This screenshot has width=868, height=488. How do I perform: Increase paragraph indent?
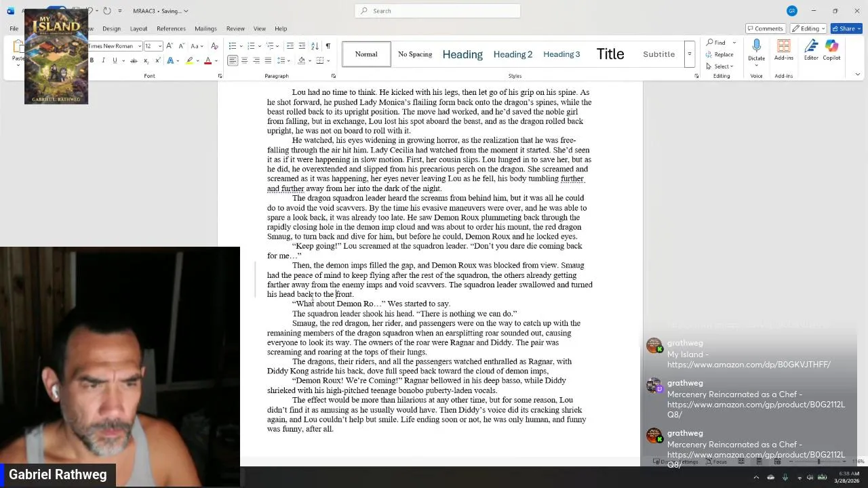(302, 46)
